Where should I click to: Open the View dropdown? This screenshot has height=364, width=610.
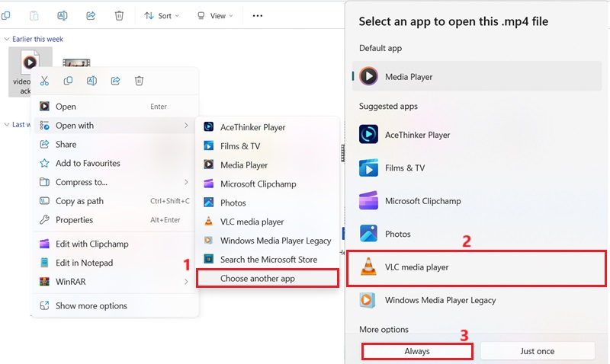(215, 16)
